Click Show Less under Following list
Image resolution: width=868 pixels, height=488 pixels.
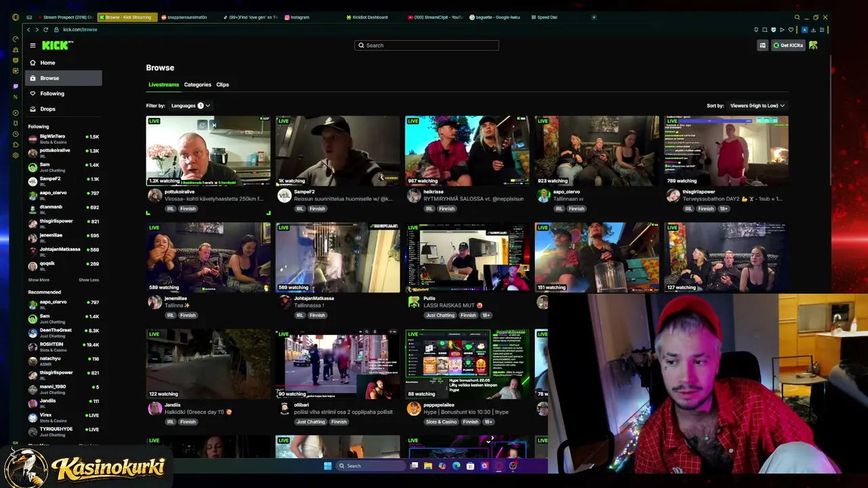(89, 280)
